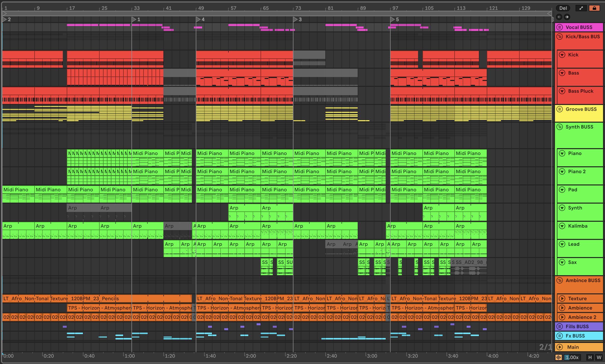This screenshot has height=364, width=605.
Task: Expand the Texture track unfold arrow
Action: pos(562,299)
